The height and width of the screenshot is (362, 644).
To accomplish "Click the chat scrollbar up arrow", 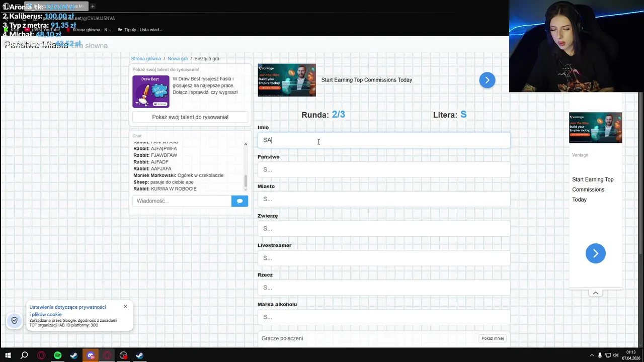I will click(x=246, y=144).
